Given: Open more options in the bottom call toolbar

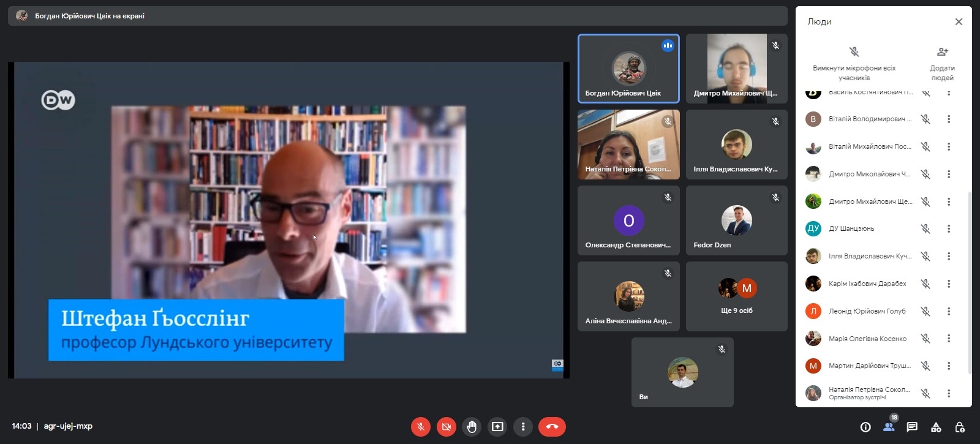Looking at the screenshot, I should tap(523, 427).
